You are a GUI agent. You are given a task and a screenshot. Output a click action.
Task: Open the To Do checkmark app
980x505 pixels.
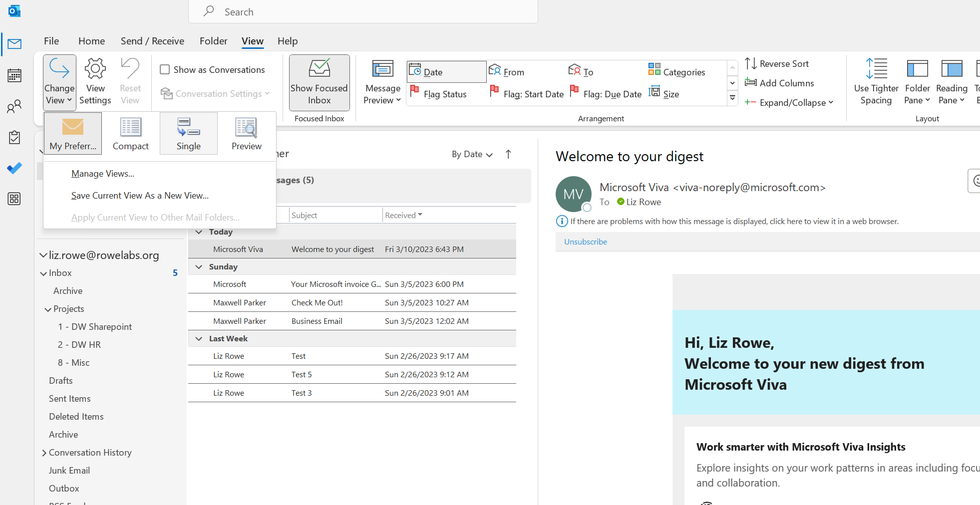pyautogui.click(x=14, y=168)
